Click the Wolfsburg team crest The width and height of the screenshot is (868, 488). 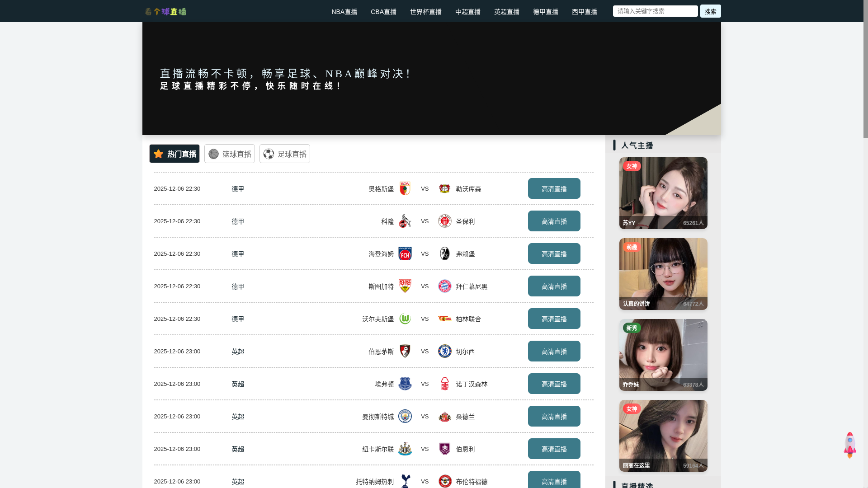pos(405,319)
